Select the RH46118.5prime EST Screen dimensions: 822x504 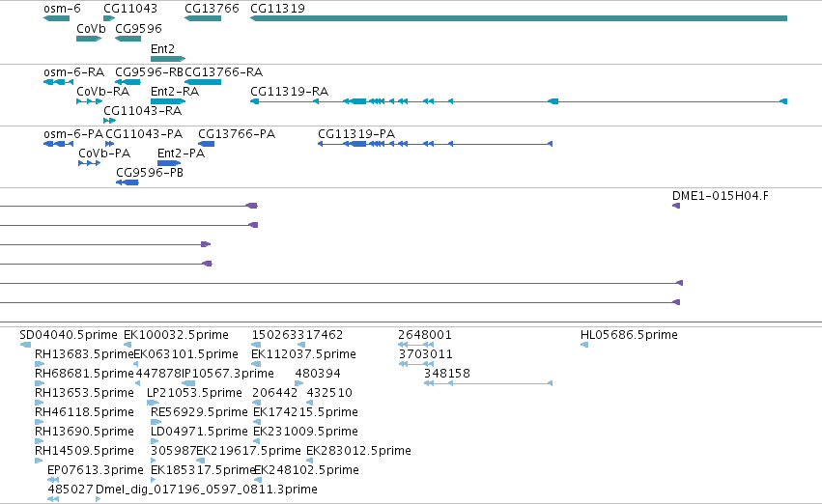click(x=40, y=422)
